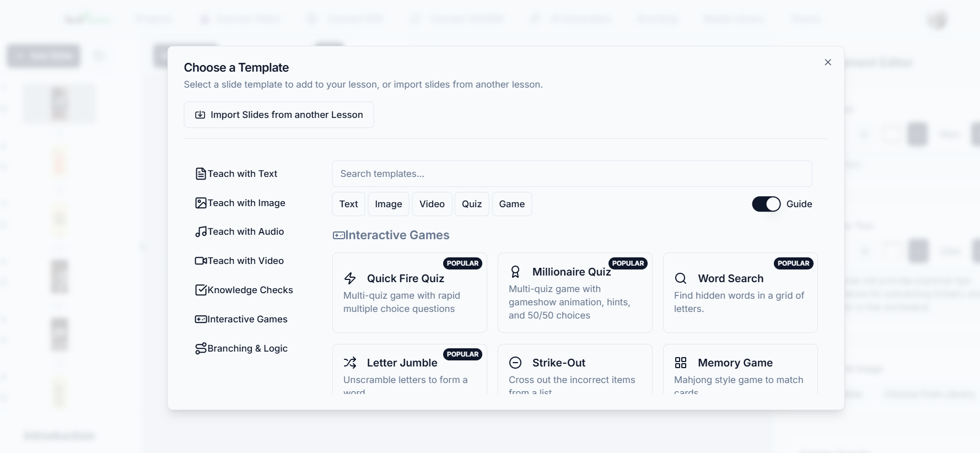The height and width of the screenshot is (453, 980).
Task: Click POPULAR badge on Letter Jumble
Action: tap(462, 354)
